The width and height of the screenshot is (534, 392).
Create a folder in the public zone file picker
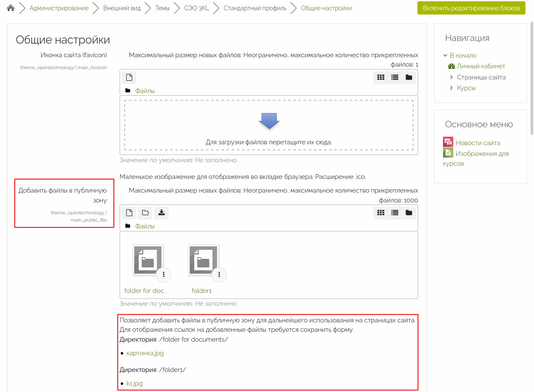pos(145,213)
